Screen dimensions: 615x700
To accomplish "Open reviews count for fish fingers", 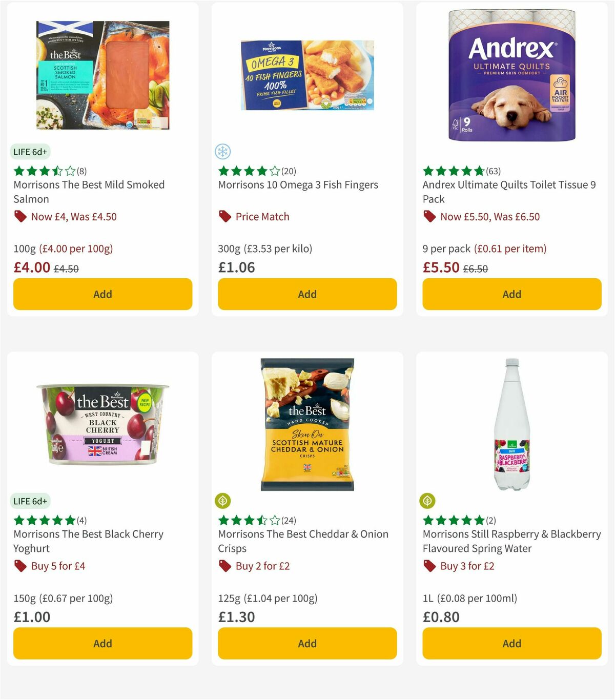I will (290, 171).
